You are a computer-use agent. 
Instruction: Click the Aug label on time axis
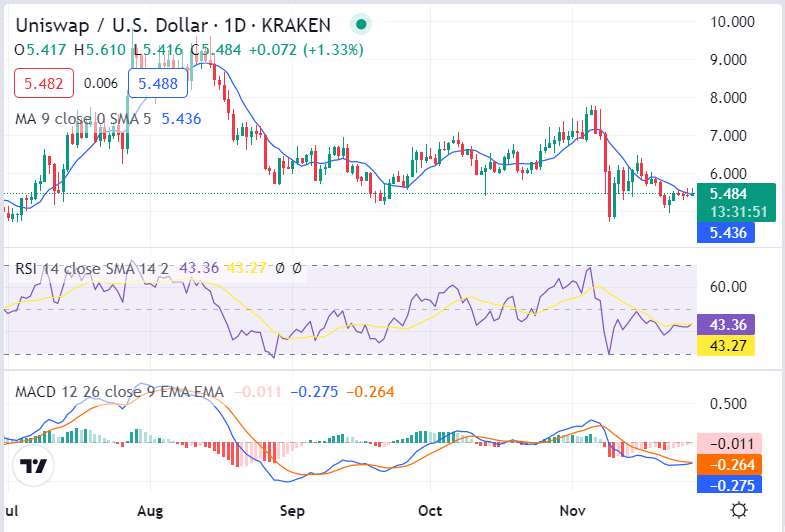click(150, 511)
